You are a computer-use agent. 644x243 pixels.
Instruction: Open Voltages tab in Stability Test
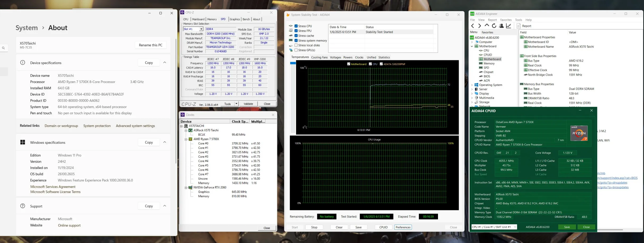(336, 57)
